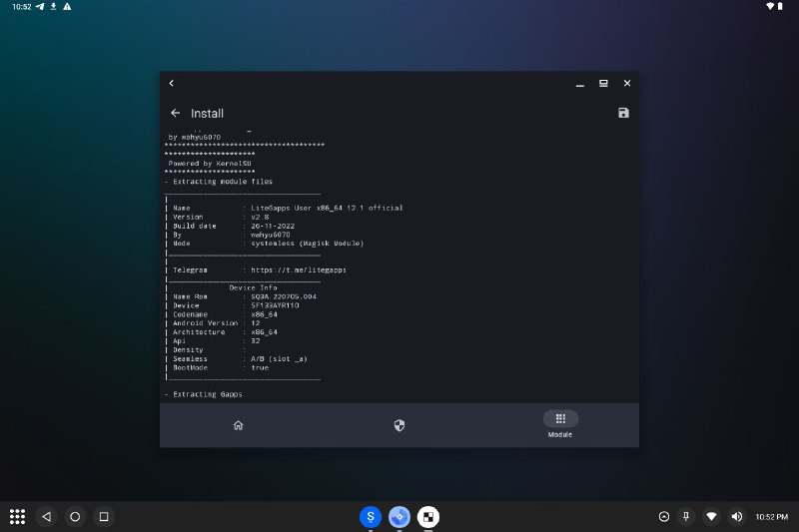
Task: Click the 'Extracting module files' log line
Action: [223, 182]
